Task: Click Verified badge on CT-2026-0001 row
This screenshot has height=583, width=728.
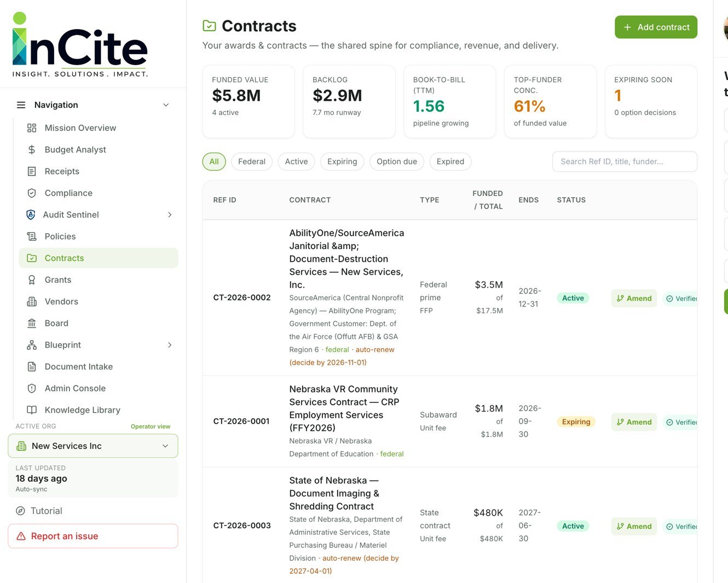Action: (680, 422)
